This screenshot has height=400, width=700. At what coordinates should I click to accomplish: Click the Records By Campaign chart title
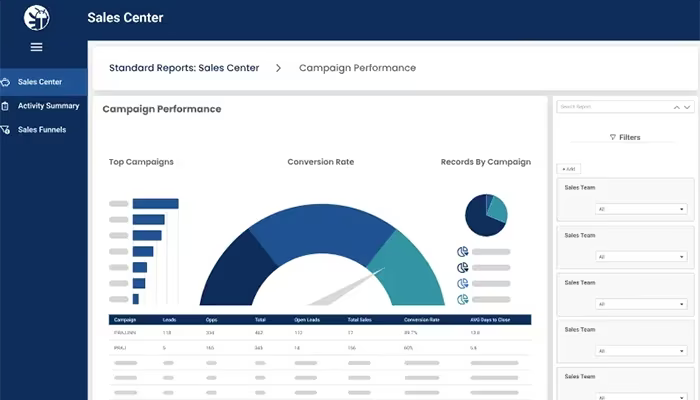click(x=486, y=162)
